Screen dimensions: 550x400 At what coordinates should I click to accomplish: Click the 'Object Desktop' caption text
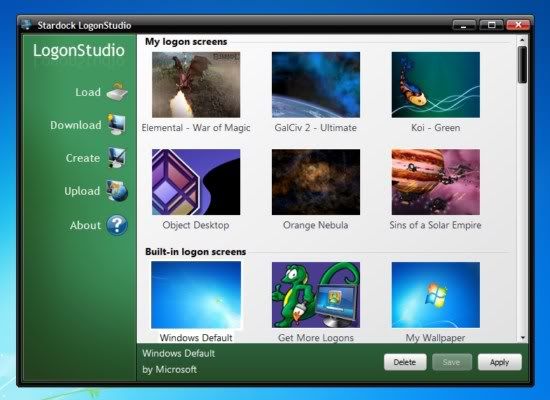(196, 225)
